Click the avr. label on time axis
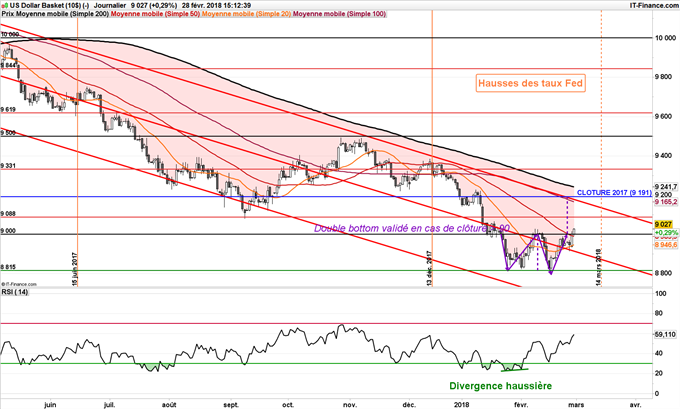Screen dimensions: 680x409 pyautogui.click(x=635, y=405)
